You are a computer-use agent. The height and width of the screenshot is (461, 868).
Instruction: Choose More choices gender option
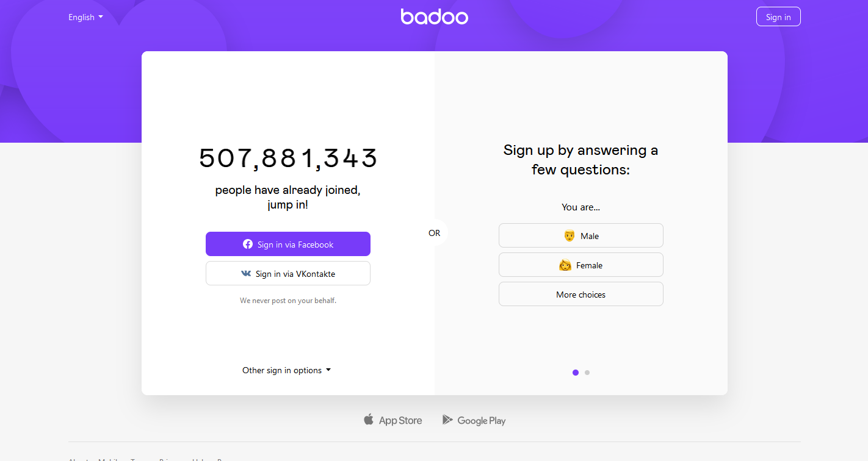(x=581, y=294)
